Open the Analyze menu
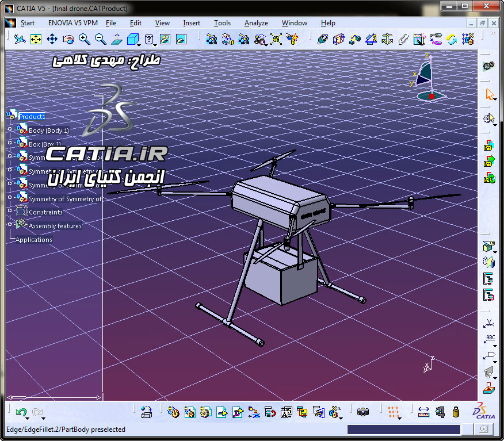504x441 pixels. [x=256, y=23]
